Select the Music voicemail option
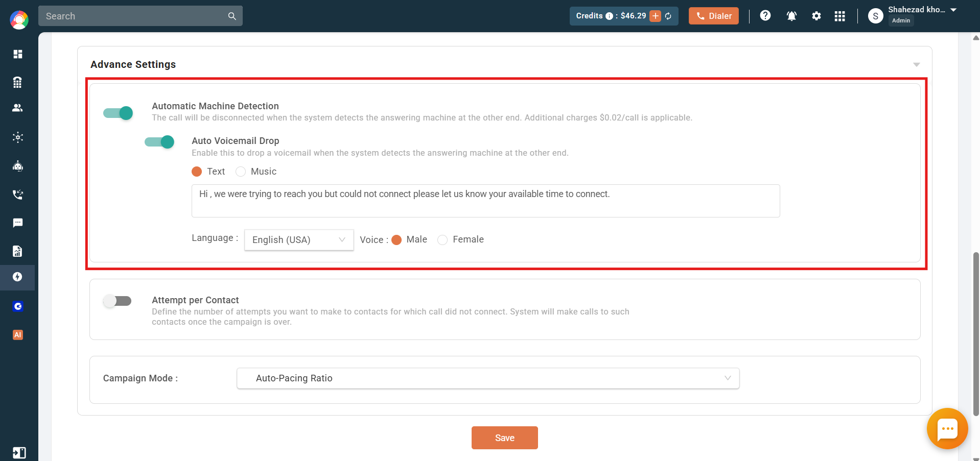This screenshot has height=461, width=980. 241,172
